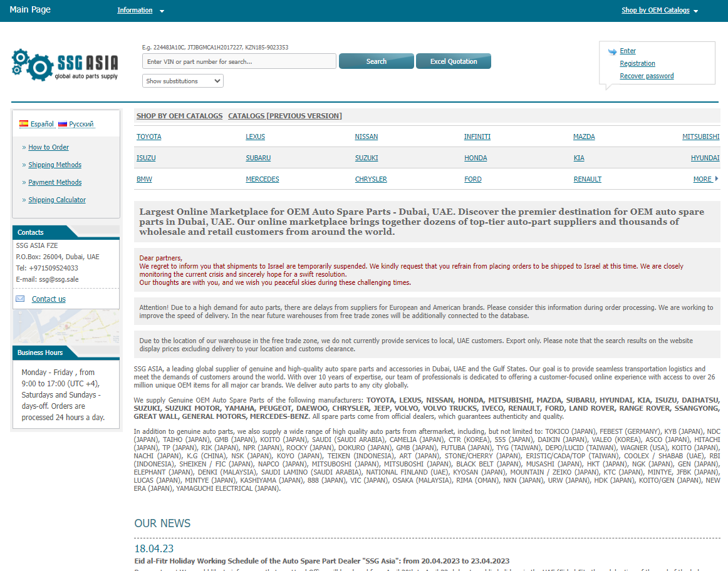Click MORE to see more brands

[702, 180]
